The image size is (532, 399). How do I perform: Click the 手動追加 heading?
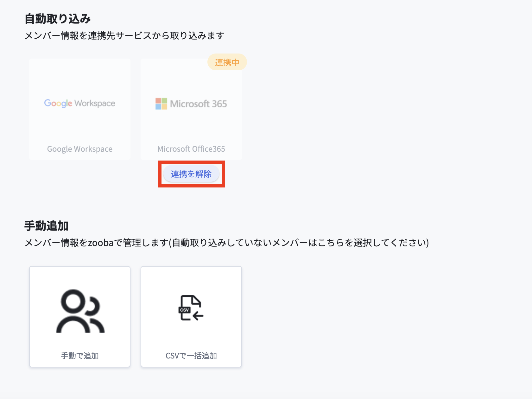(x=47, y=226)
